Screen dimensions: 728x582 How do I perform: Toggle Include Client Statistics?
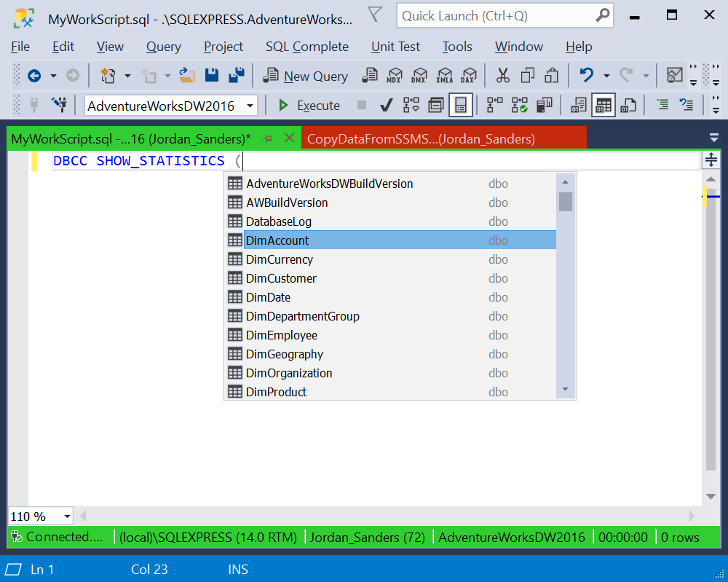(544, 106)
